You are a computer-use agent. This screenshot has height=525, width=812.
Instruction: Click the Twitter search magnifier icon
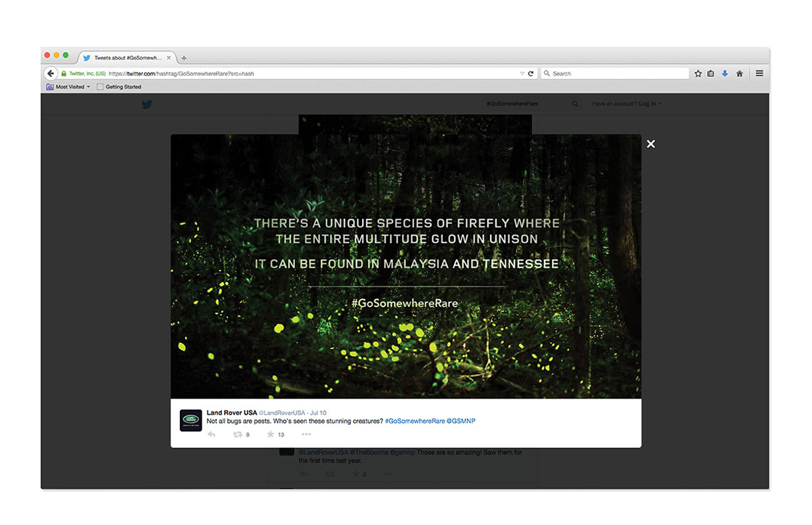(575, 104)
